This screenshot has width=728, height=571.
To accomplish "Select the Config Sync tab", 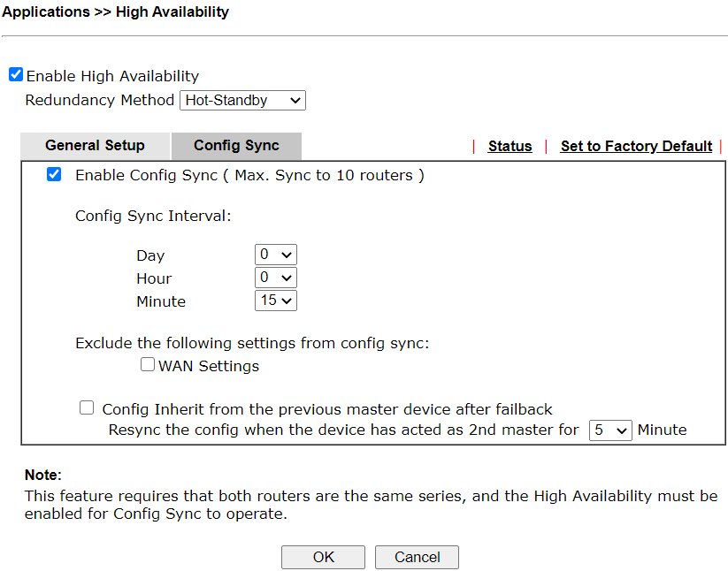I will [236, 146].
